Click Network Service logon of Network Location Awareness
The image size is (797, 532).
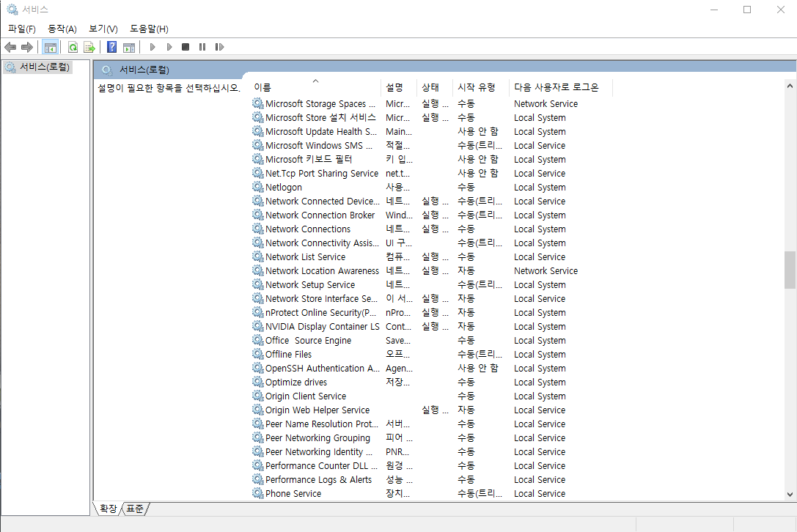pyautogui.click(x=546, y=271)
